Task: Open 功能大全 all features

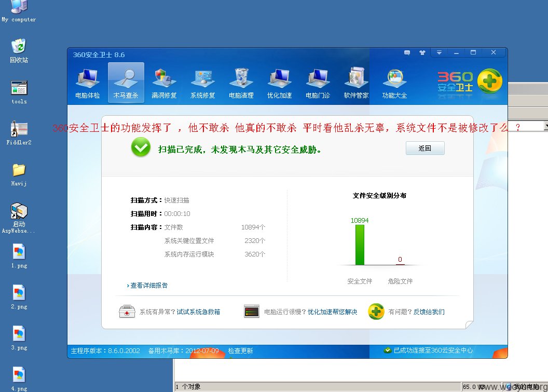Action: pyautogui.click(x=394, y=83)
